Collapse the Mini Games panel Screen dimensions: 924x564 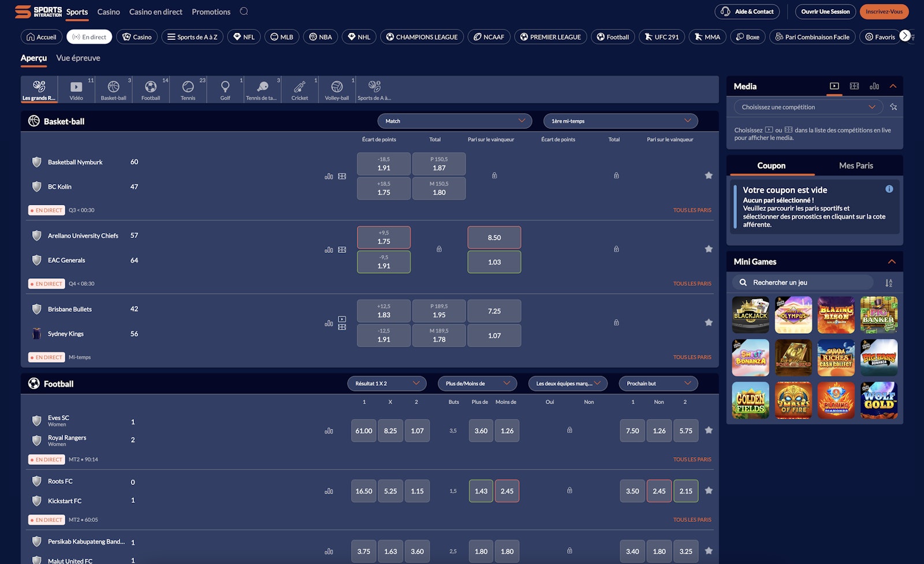coord(892,262)
